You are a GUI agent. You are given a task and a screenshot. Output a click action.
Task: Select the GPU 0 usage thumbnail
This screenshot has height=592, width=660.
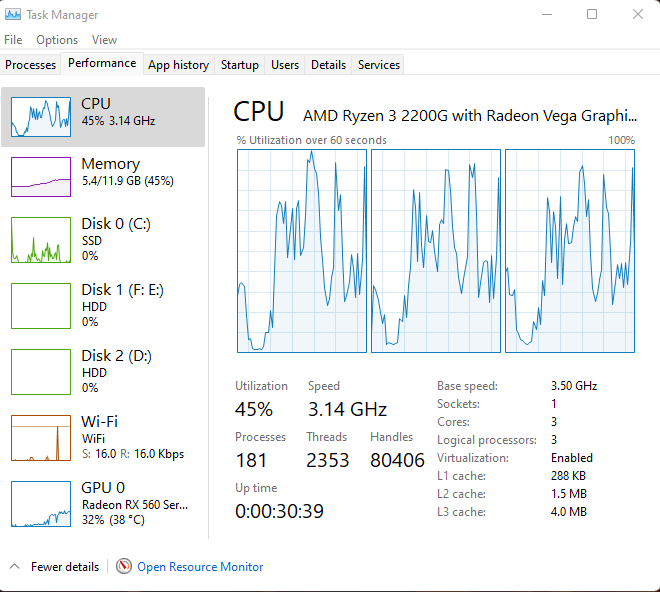pyautogui.click(x=41, y=504)
